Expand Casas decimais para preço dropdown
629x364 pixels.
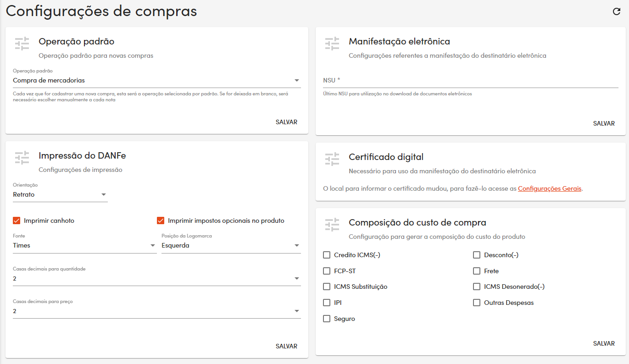tap(157, 311)
